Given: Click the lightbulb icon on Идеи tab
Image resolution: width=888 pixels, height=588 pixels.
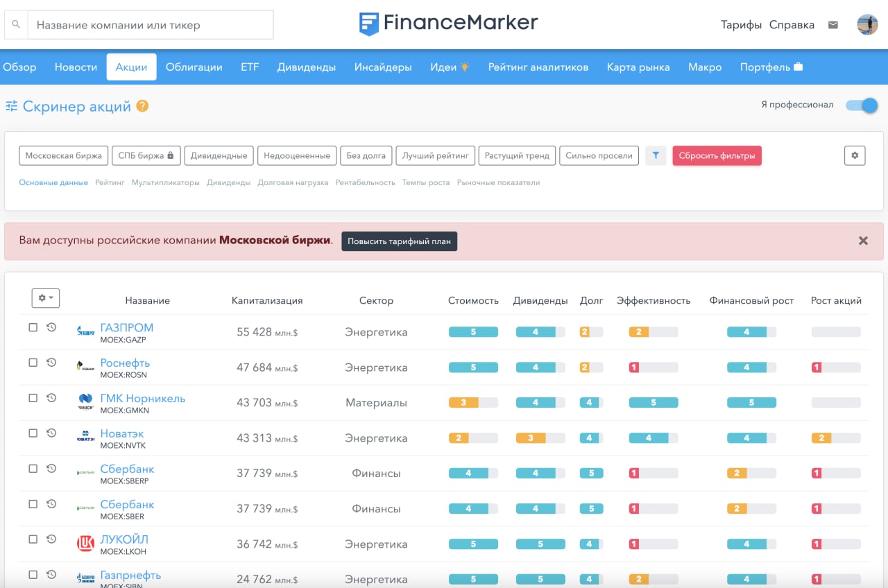Looking at the screenshot, I should (465, 67).
